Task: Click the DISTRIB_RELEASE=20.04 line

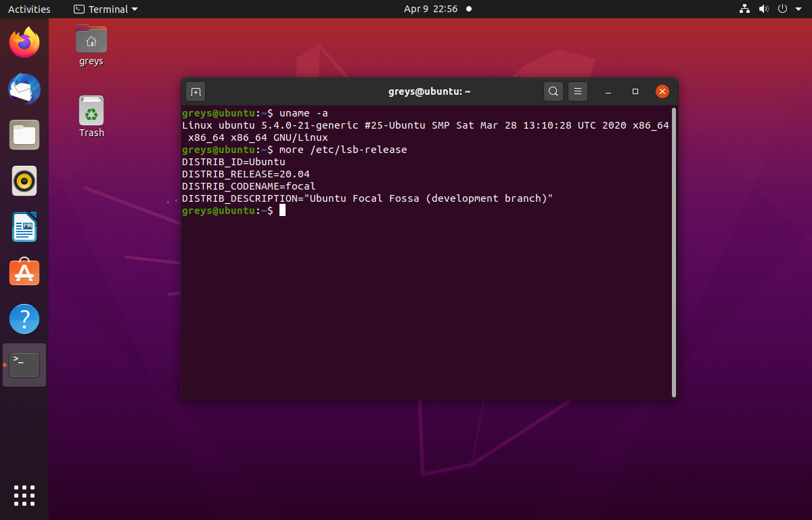Action: (x=246, y=174)
